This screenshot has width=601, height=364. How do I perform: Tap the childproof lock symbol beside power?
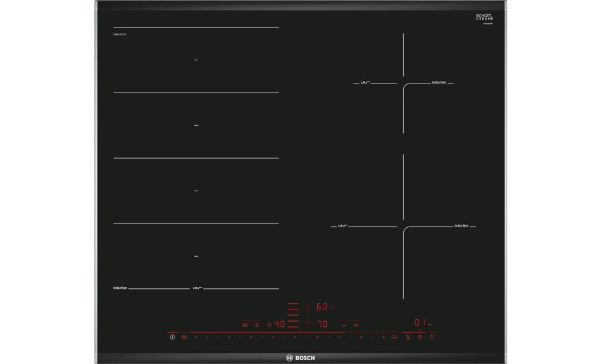point(185,337)
